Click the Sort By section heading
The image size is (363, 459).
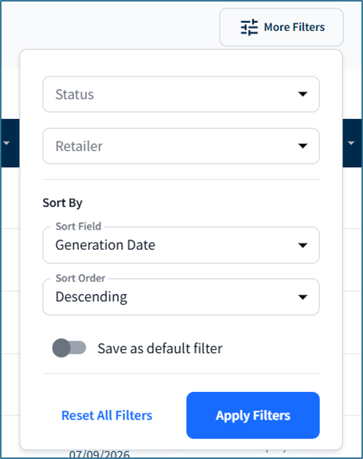[x=62, y=203]
